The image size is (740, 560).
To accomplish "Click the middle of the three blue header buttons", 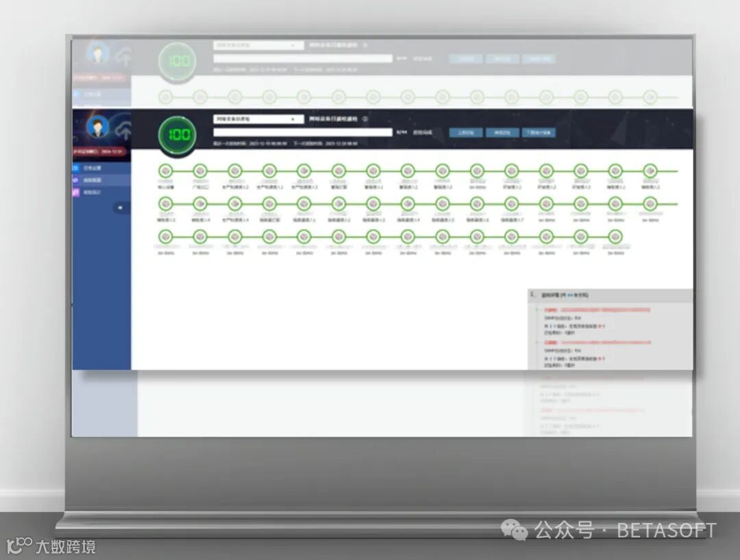I will pyautogui.click(x=503, y=133).
